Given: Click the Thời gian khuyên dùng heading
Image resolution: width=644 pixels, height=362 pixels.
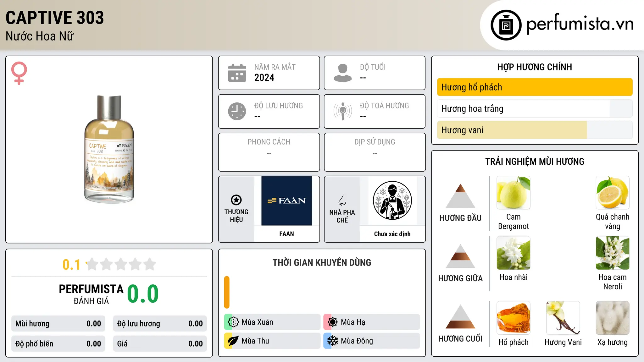Looking at the screenshot, I should [x=322, y=262].
